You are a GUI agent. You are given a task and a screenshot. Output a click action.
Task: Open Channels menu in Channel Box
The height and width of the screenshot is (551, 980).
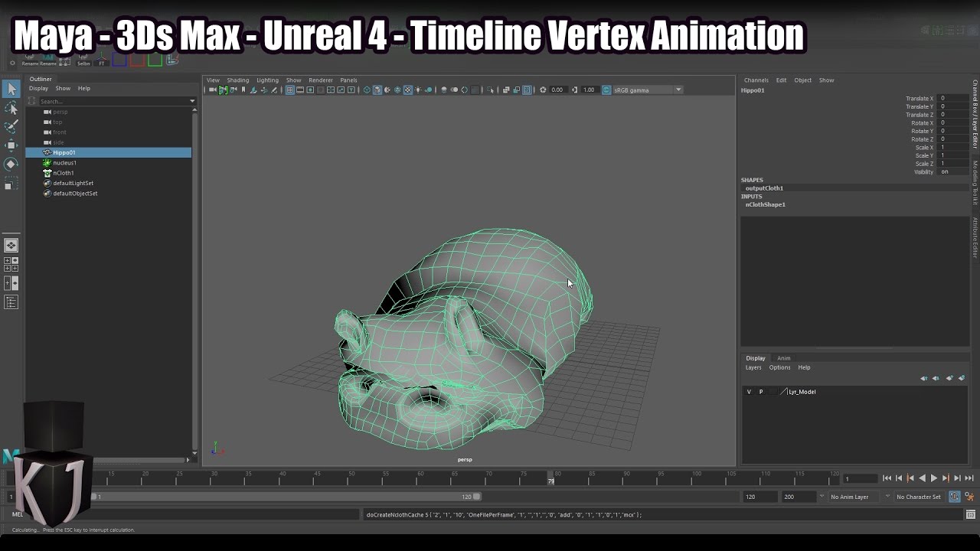(x=756, y=80)
